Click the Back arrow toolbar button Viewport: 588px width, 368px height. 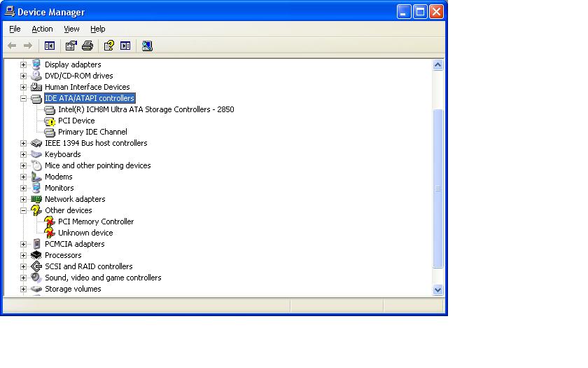(12, 46)
